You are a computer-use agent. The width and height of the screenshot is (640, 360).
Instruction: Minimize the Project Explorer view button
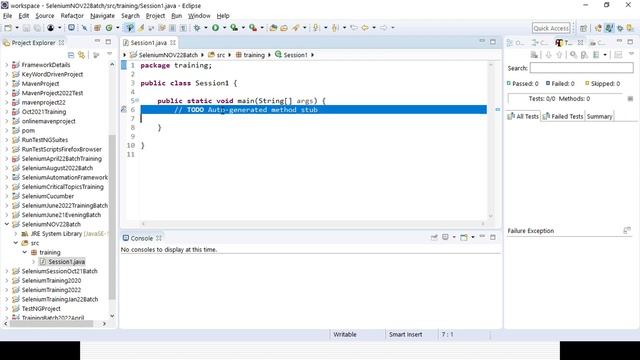coord(97,42)
